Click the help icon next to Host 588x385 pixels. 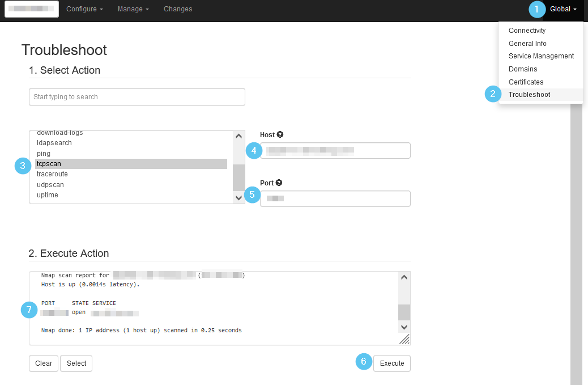[x=280, y=135]
